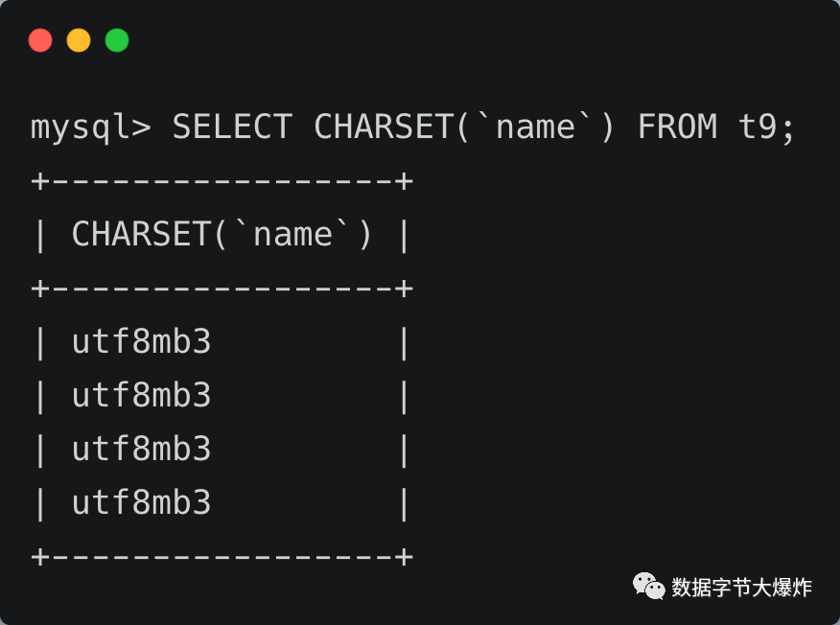
Task: Click the right pipe of header row
Action: coord(404,236)
